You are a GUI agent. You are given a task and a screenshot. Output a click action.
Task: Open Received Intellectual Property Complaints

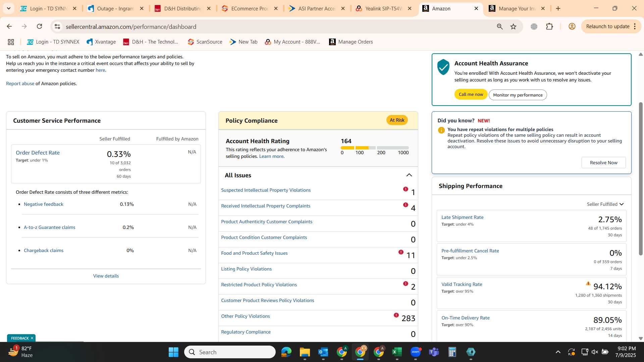266,206
